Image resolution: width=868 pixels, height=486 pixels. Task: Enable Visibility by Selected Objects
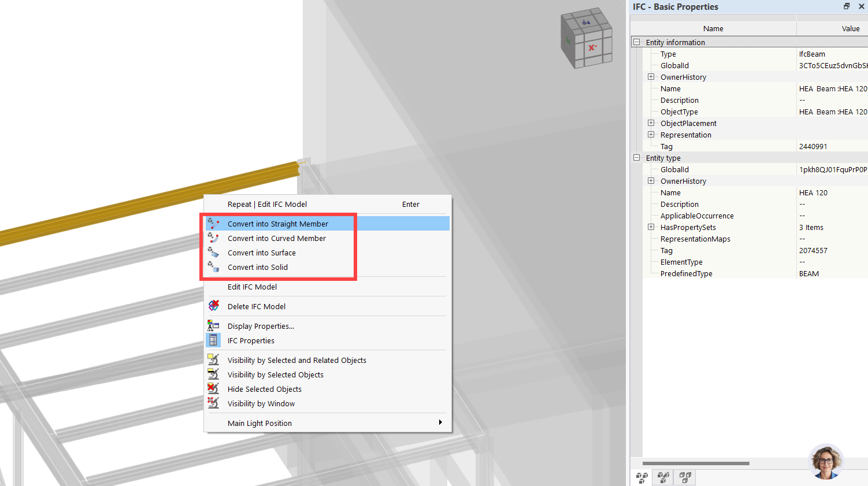[x=276, y=374]
